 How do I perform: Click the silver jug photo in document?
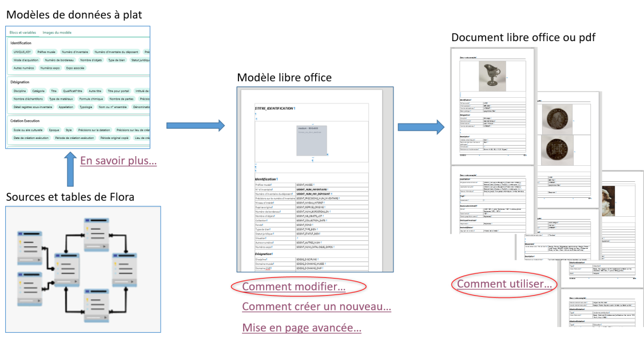492,76
